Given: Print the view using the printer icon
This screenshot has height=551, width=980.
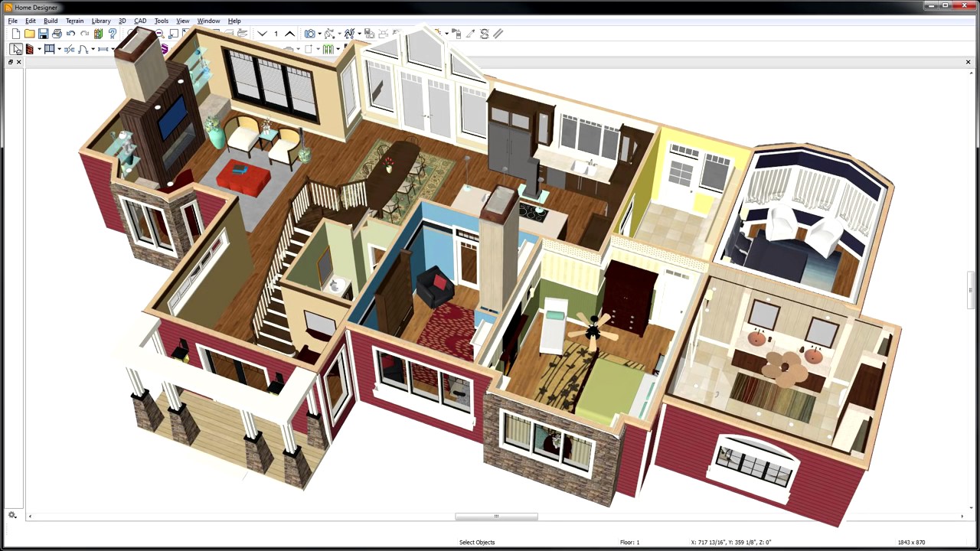Looking at the screenshot, I should point(57,34).
